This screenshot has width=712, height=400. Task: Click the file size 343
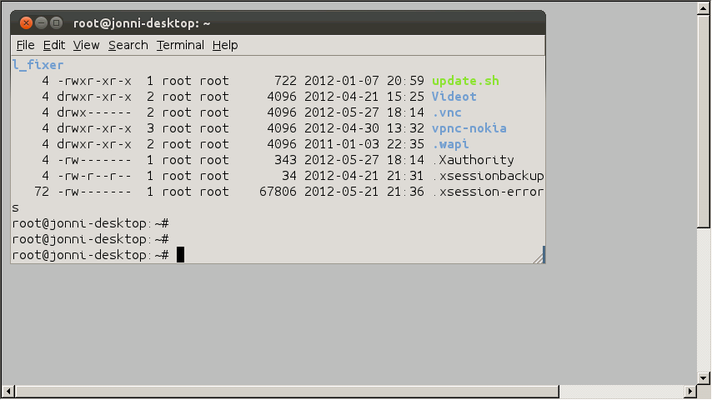point(285,160)
